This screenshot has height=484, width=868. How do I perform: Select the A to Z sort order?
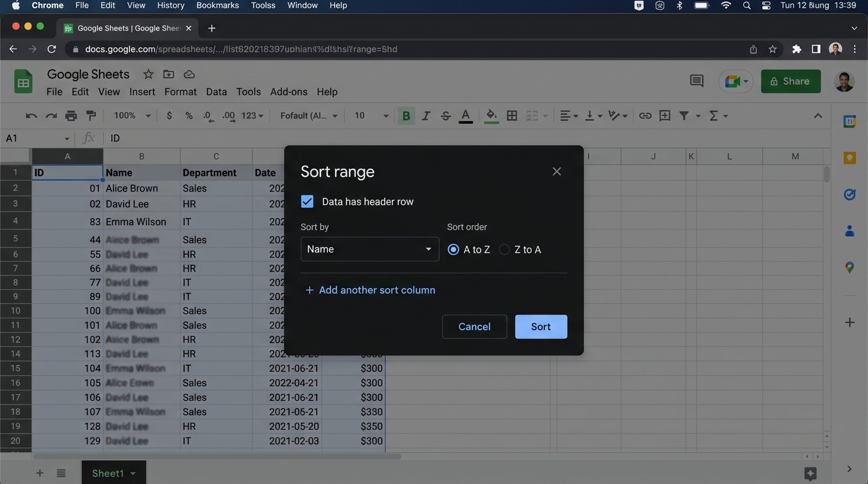click(x=453, y=250)
